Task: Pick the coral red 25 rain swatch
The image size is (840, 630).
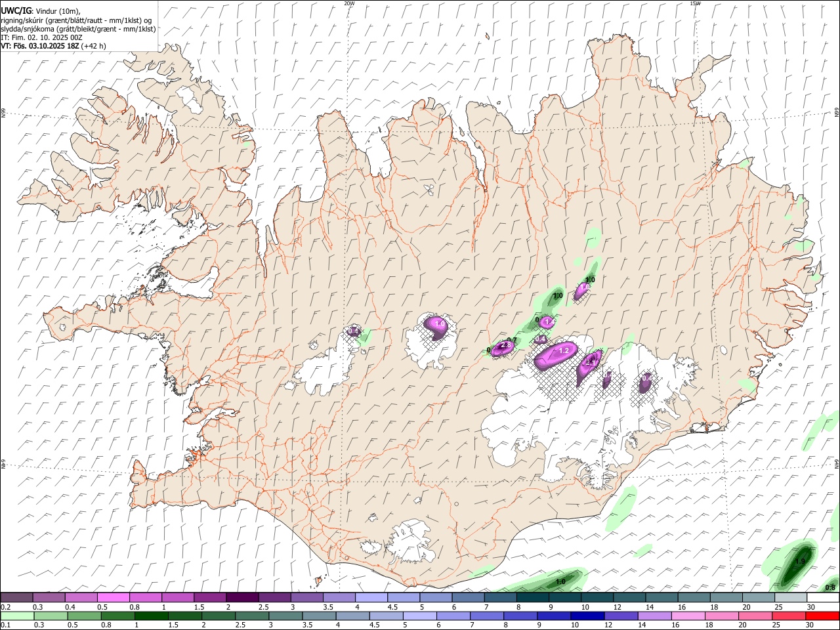Action: tap(787, 616)
